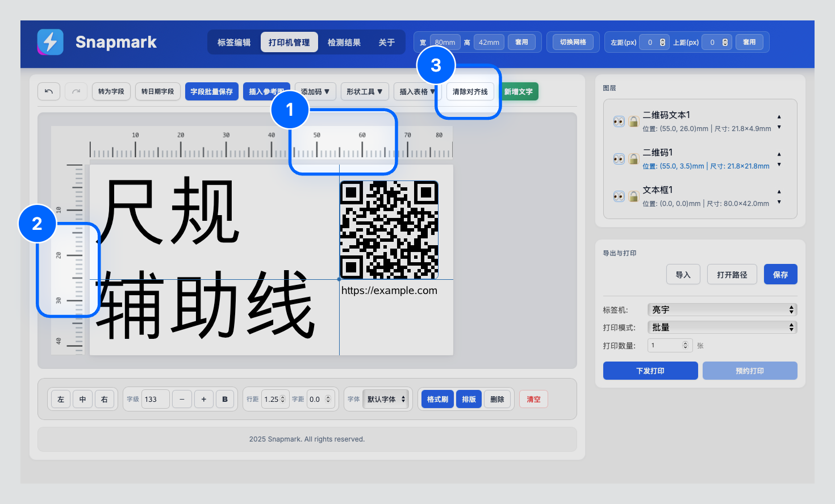The image size is (835, 504).
Task: Increment 打印数量 using its stepper arrow
Action: (x=685, y=342)
